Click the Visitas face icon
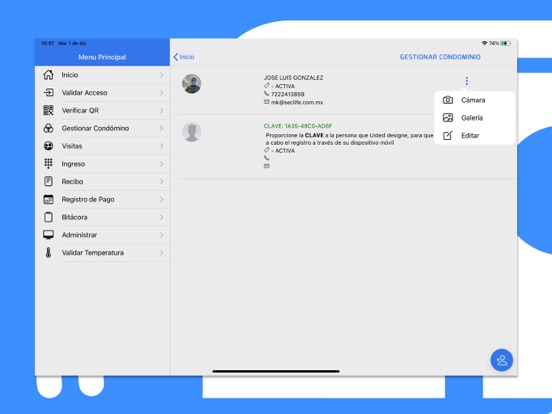 tap(48, 146)
